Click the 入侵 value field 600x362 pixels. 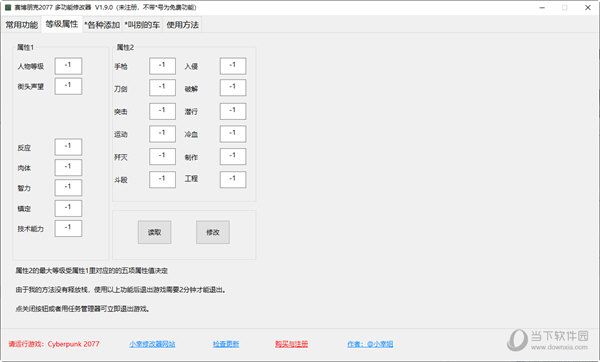[233, 66]
